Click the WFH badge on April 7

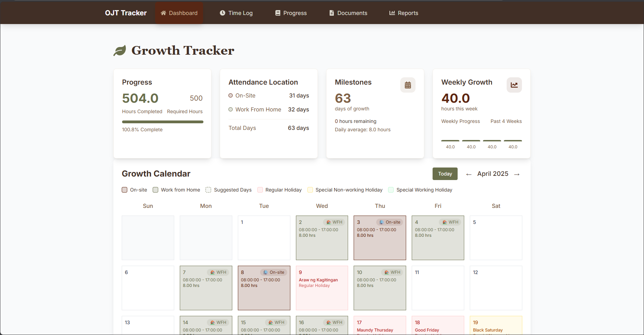218,272
